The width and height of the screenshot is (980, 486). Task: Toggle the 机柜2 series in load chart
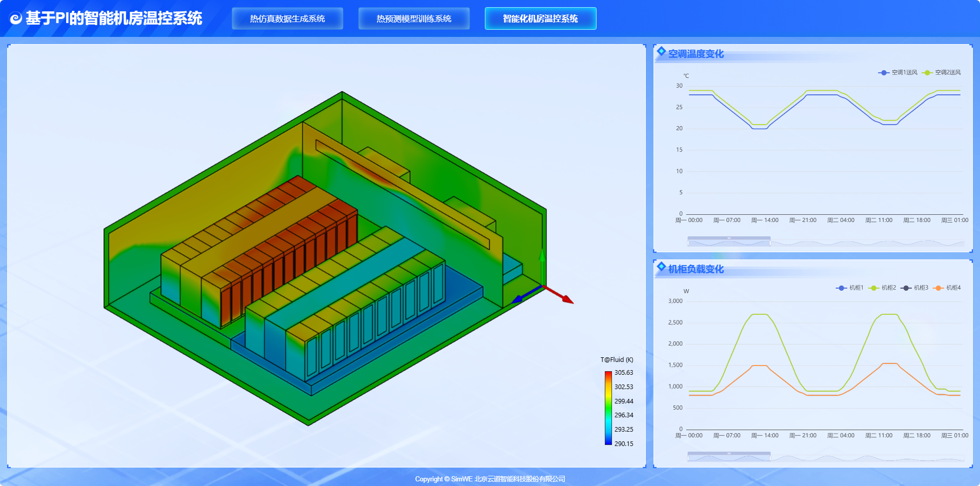click(x=882, y=288)
